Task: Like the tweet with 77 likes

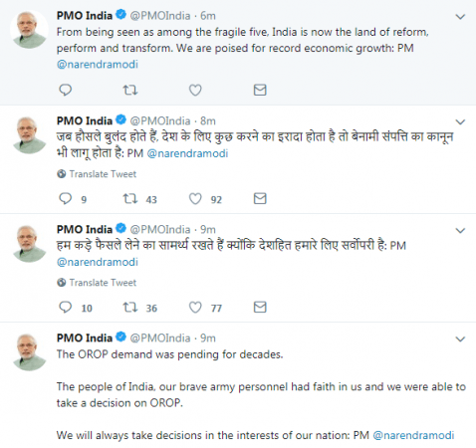Action: pyautogui.click(x=195, y=307)
